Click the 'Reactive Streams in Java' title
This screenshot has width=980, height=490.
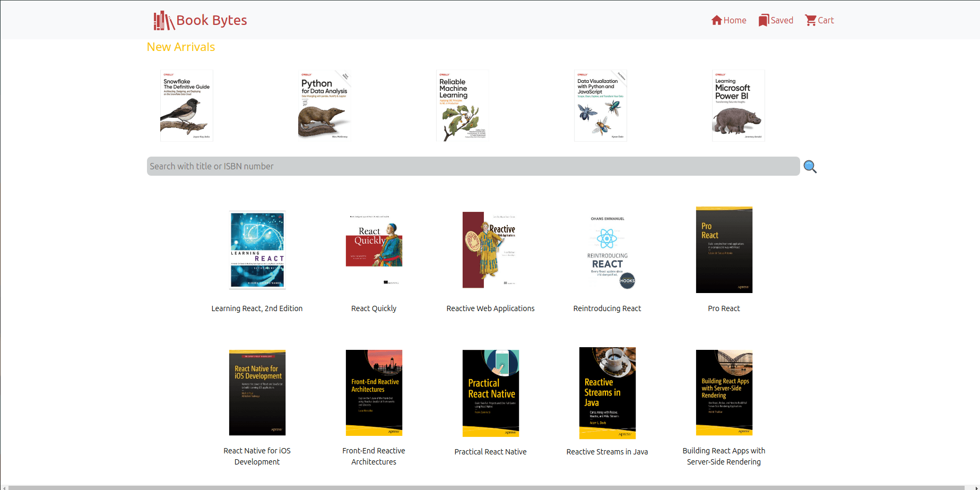click(x=608, y=452)
